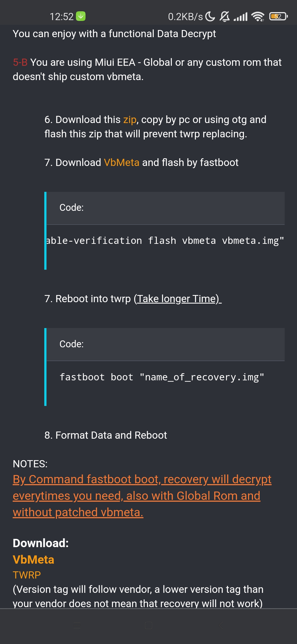This screenshot has height=644, width=297.
Task: Tap the green download status icon
Action: [81, 16]
